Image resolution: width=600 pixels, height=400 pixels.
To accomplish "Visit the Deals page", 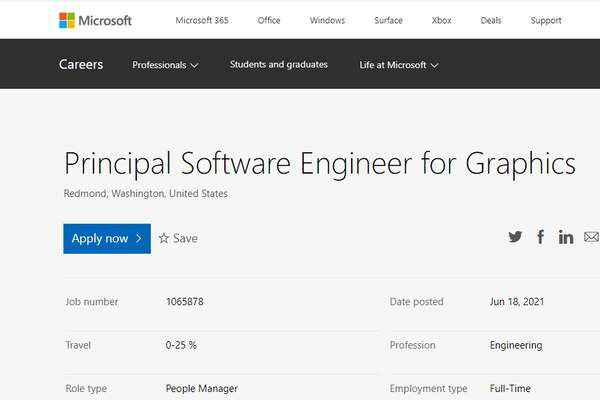I will tap(491, 20).
